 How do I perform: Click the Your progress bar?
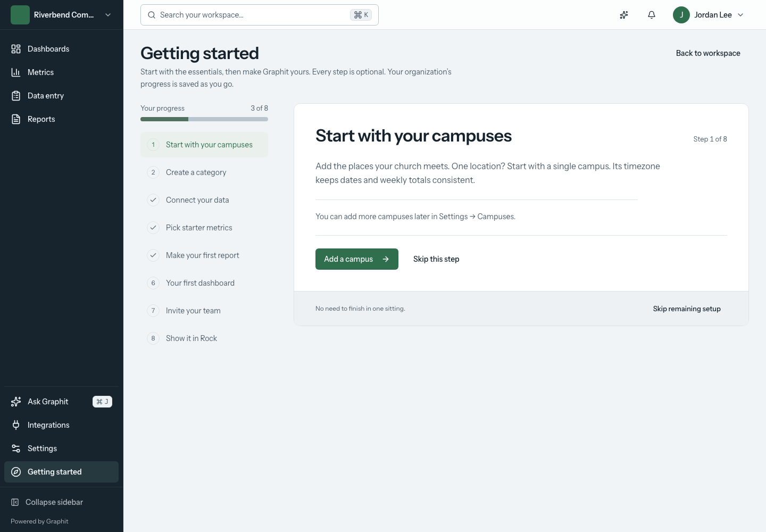pyautogui.click(x=204, y=119)
